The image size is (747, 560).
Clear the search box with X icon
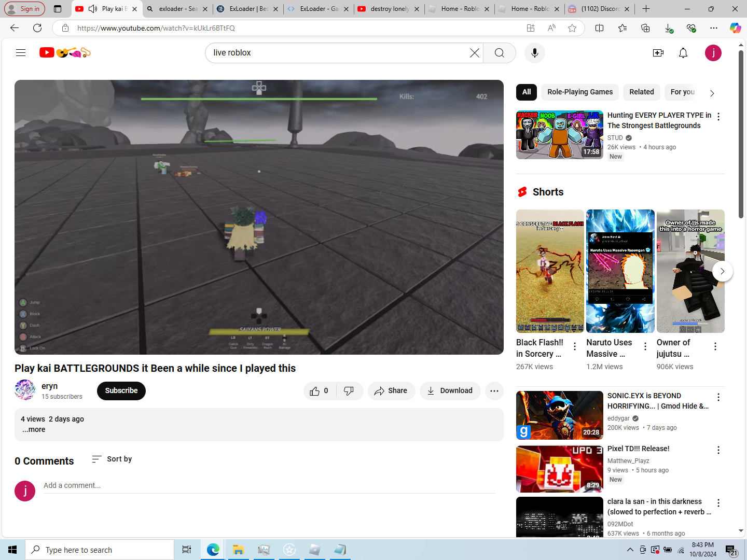(x=474, y=53)
